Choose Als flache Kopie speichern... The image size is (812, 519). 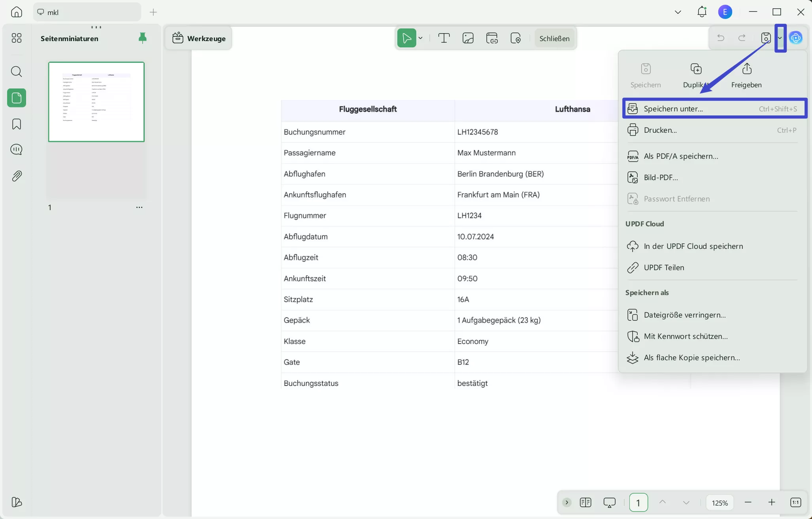click(712, 357)
